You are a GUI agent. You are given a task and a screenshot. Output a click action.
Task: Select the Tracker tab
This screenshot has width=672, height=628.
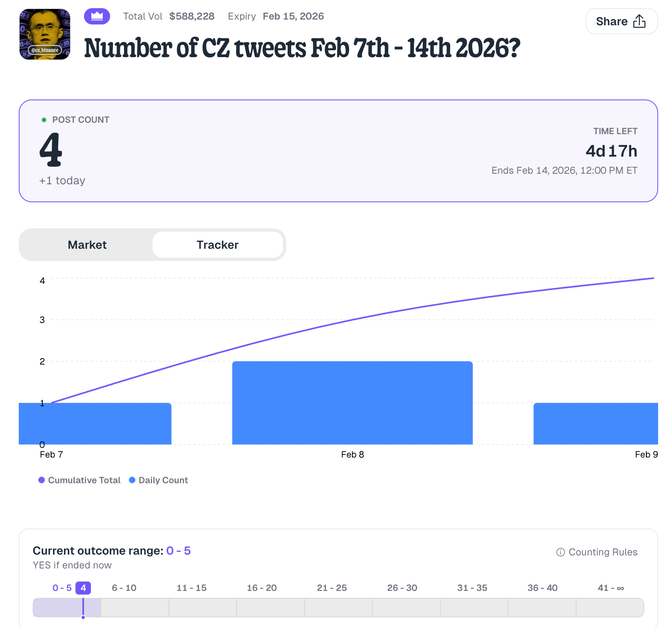click(x=217, y=245)
